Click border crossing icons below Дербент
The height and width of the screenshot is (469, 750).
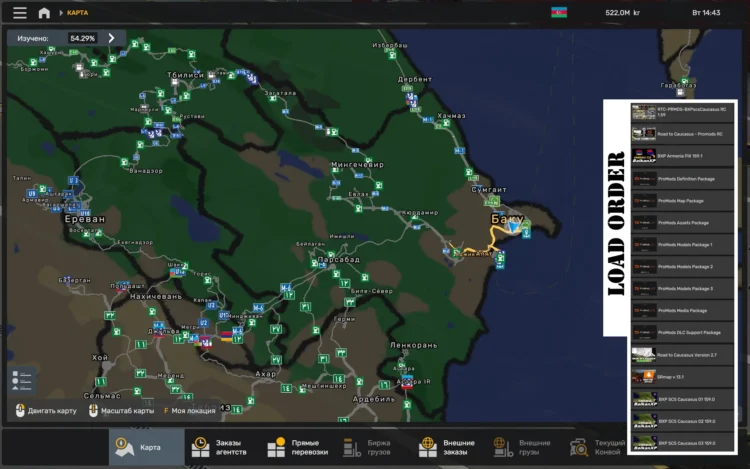coord(411,100)
